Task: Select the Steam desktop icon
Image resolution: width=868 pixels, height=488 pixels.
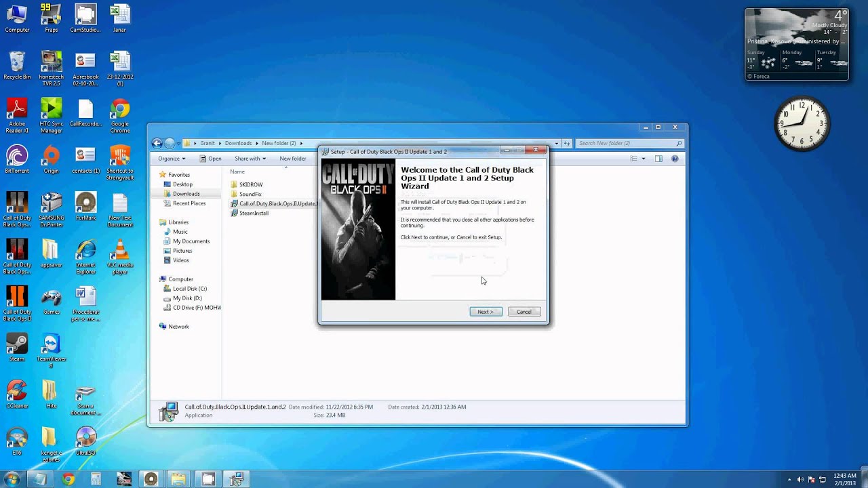Action: pyautogui.click(x=17, y=347)
